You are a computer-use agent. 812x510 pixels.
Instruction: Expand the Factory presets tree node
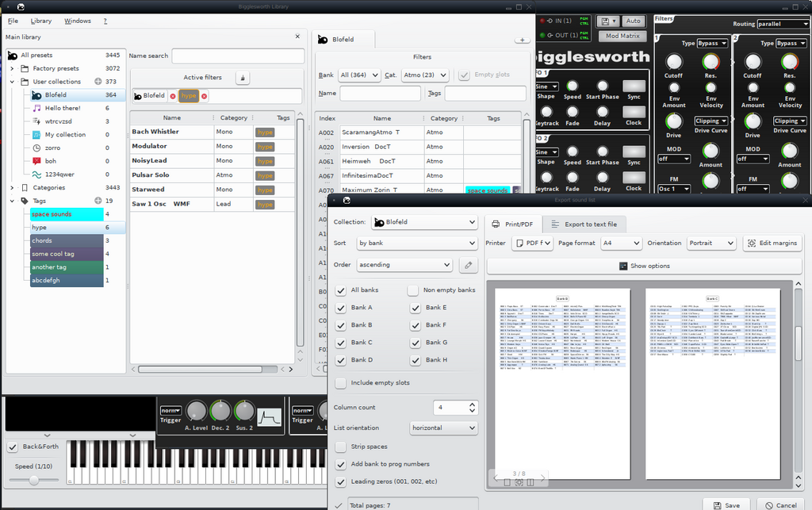point(13,68)
